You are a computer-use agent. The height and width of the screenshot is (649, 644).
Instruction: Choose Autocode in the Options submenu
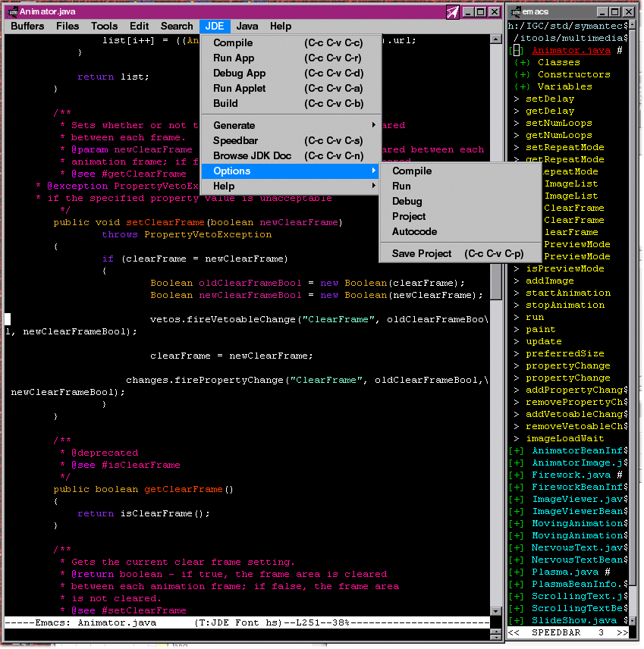click(414, 232)
